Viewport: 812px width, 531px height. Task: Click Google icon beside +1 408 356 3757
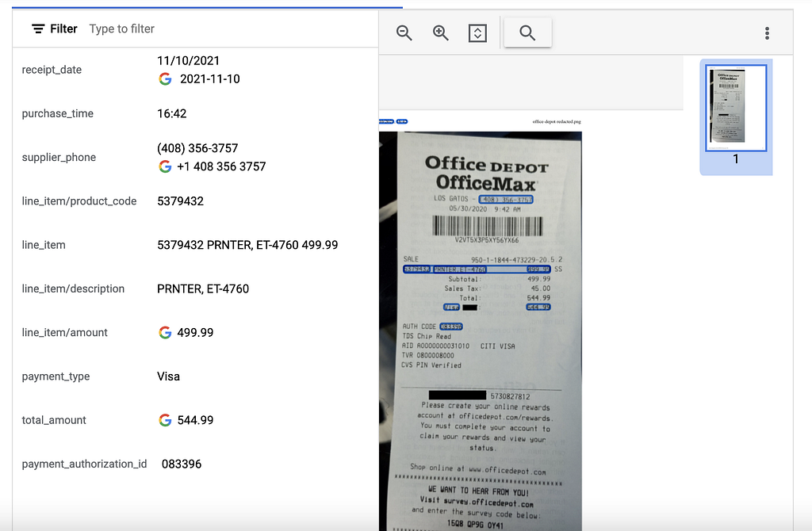pyautogui.click(x=165, y=166)
